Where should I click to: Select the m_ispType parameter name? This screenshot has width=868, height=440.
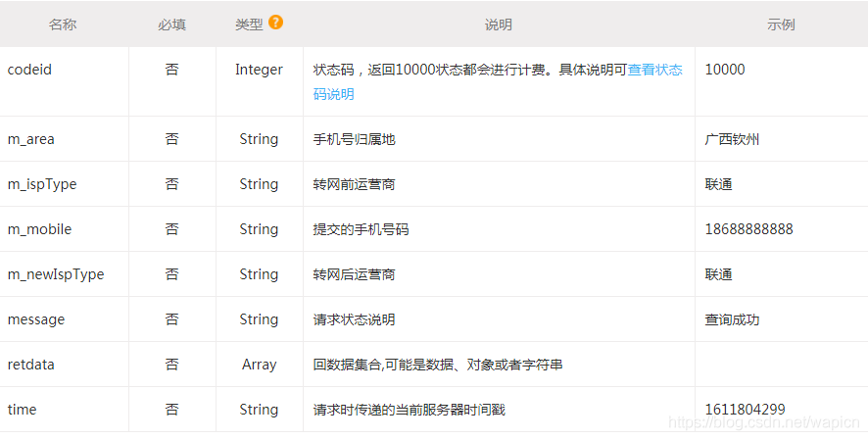pos(42,184)
